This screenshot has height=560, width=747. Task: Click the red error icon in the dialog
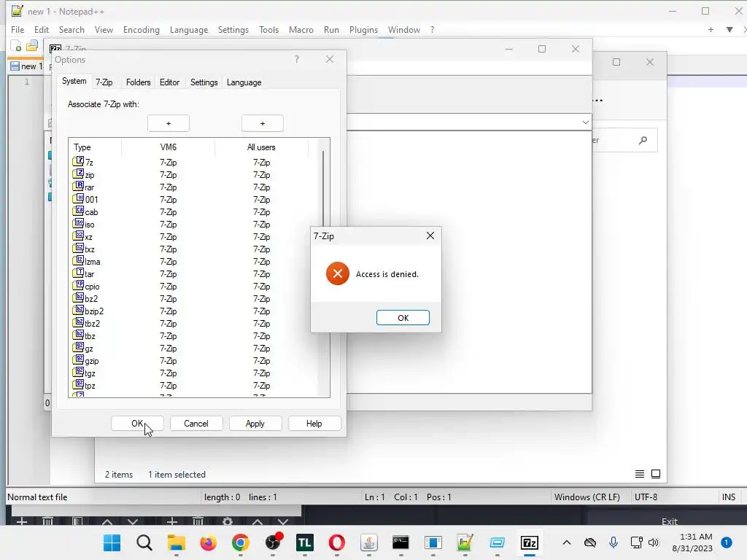[337, 273]
